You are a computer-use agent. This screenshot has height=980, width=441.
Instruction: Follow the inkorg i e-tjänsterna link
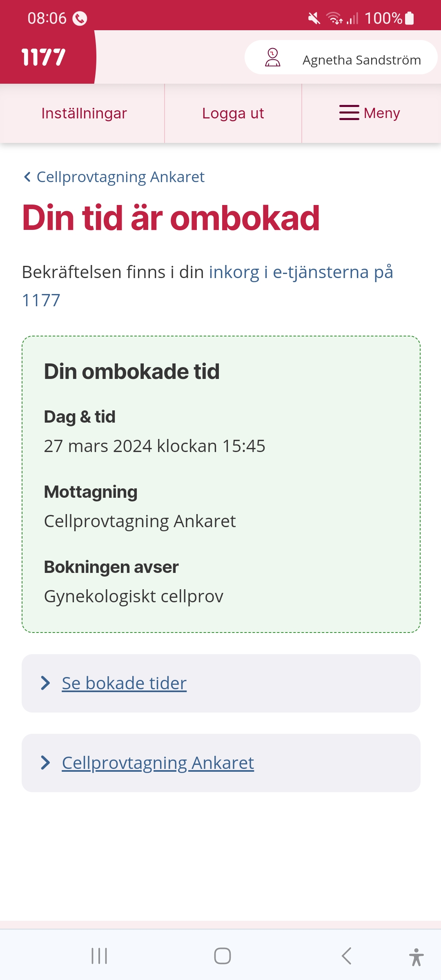click(x=301, y=272)
